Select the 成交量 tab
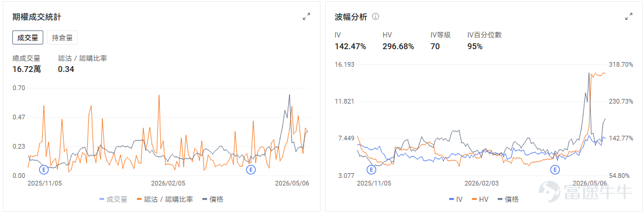Image resolution: width=644 pixels, height=213 pixels. pyautogui.click(x=28, y=38)
